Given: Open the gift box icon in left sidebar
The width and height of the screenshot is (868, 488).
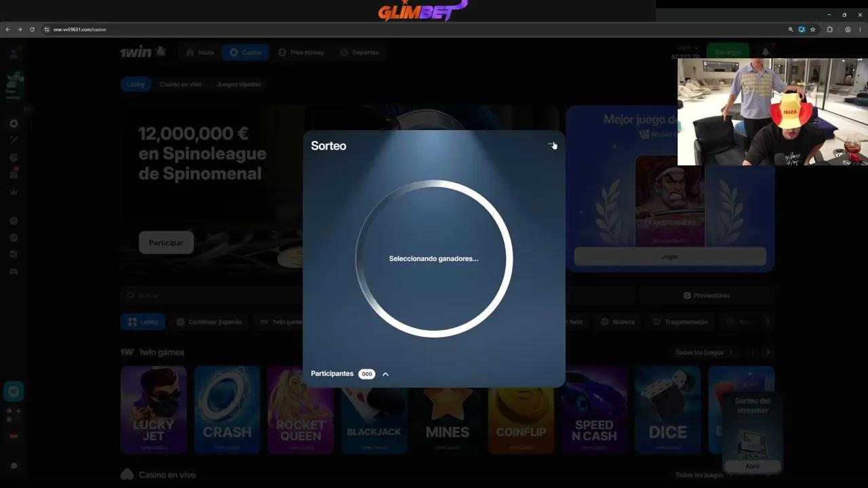Looking at the screenshot, I should [x=14, y=174].
